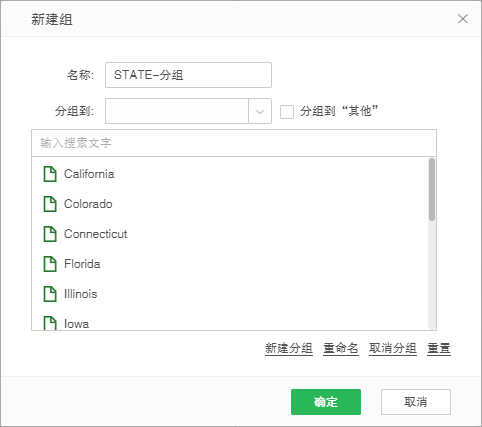
Task: Click the state list vertical scrollbar
Action: tap(432, 244)
